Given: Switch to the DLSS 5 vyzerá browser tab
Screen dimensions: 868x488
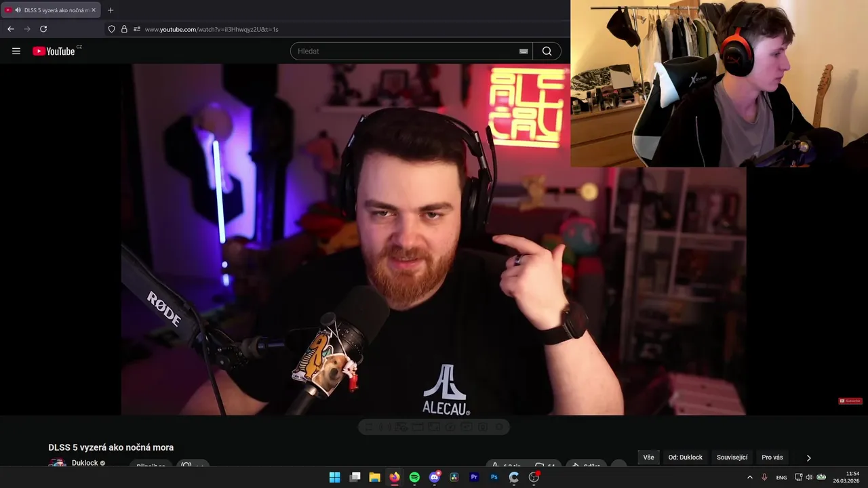Looking at the screenshot, I should pos(51,10).
